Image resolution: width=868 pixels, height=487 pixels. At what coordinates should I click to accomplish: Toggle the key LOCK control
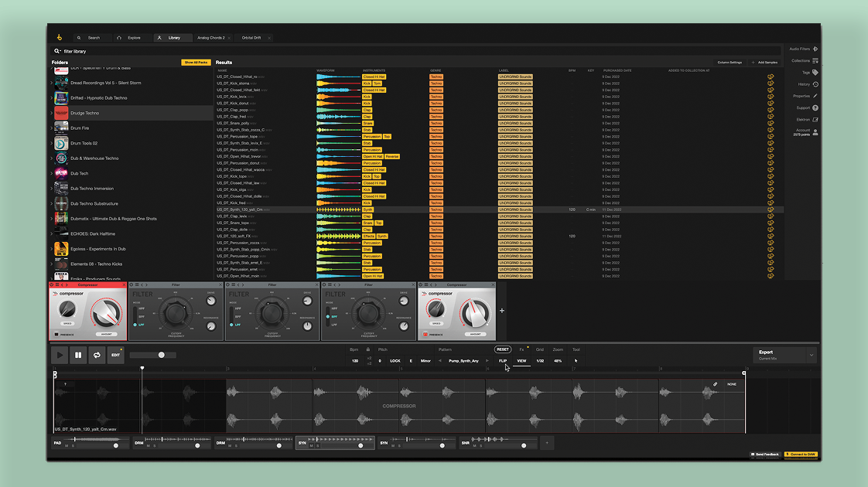point(395,360)
